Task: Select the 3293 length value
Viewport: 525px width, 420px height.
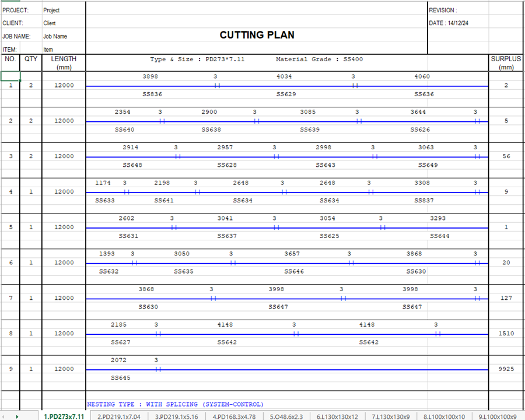Action: coord(437,218)
